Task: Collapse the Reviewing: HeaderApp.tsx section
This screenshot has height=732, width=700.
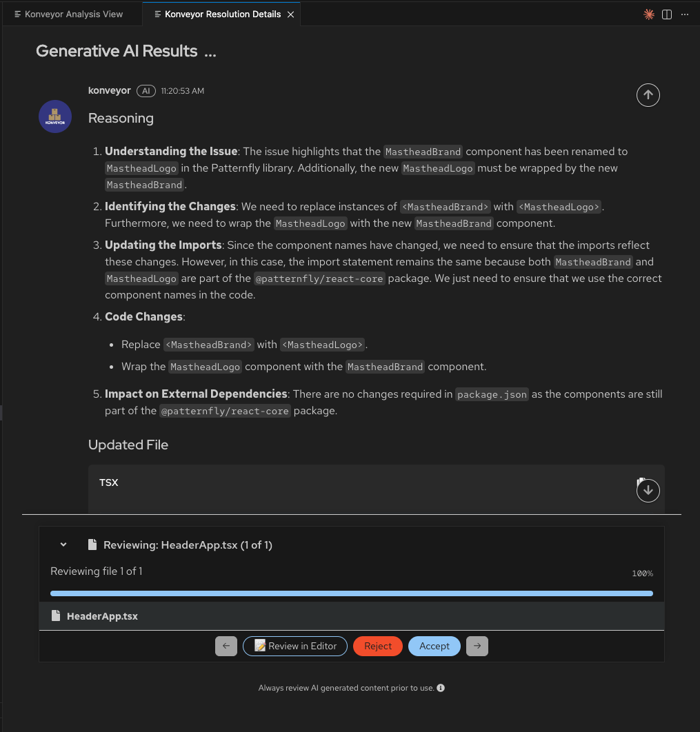Action: pos(63,545)
